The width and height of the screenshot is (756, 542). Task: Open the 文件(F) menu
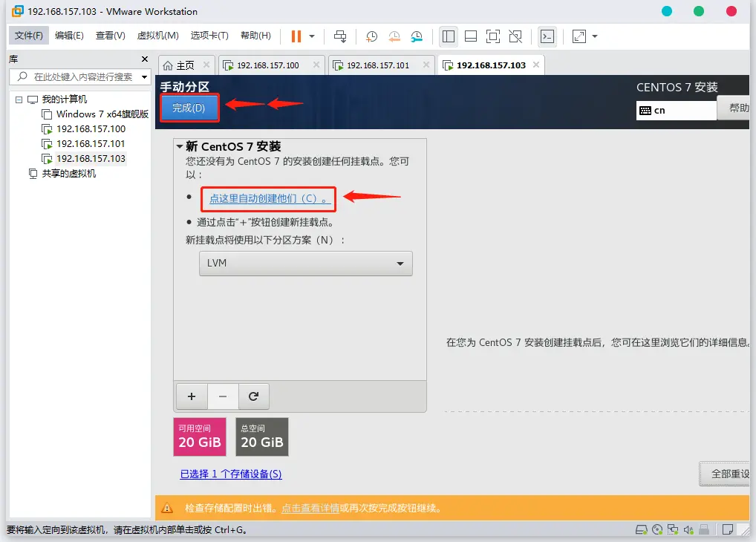coord(28,35)
